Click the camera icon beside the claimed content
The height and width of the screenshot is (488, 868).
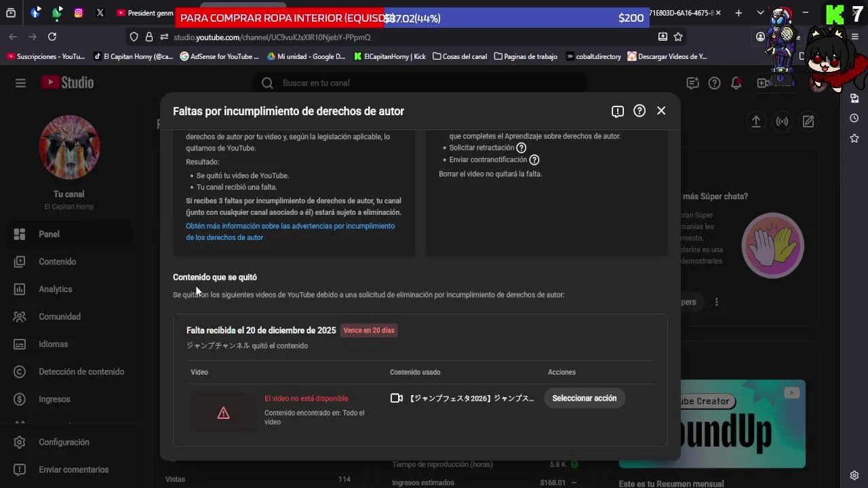coord(397,399)
